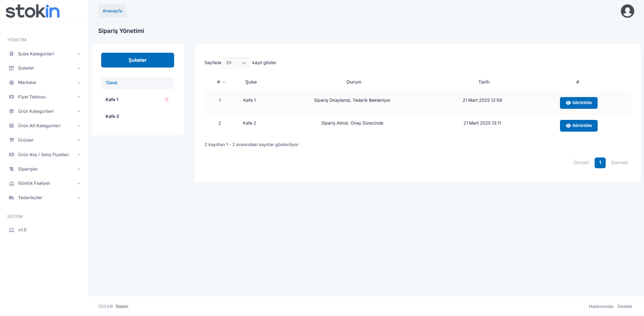Open the records-per-page dropdown showing 25

pyautogui.click(x=236, y=63)
